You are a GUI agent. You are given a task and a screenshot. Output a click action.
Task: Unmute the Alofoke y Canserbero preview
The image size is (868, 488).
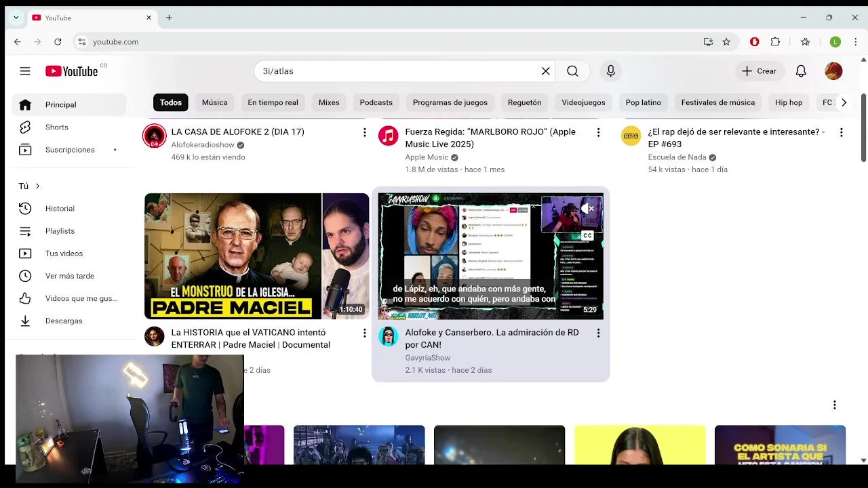(587, 209)
